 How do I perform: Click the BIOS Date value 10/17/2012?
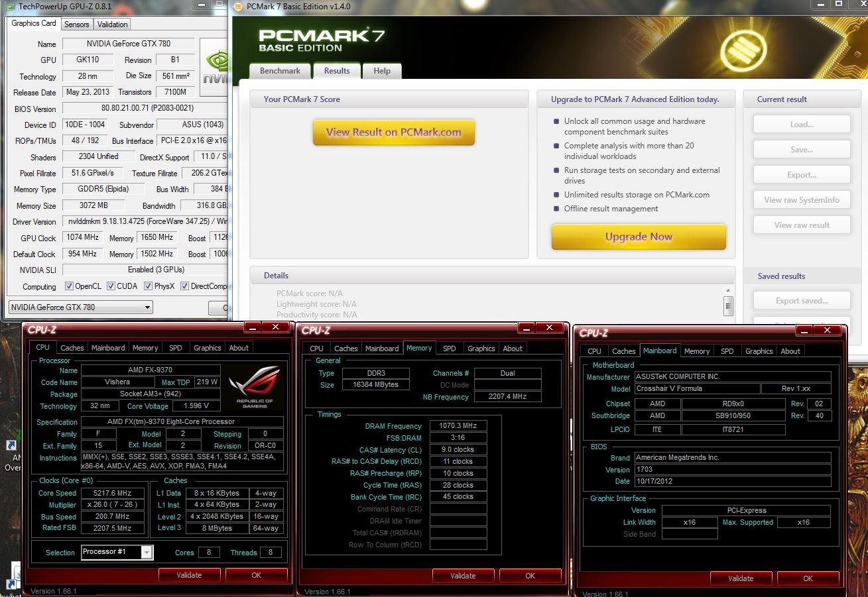coord(732,481)
